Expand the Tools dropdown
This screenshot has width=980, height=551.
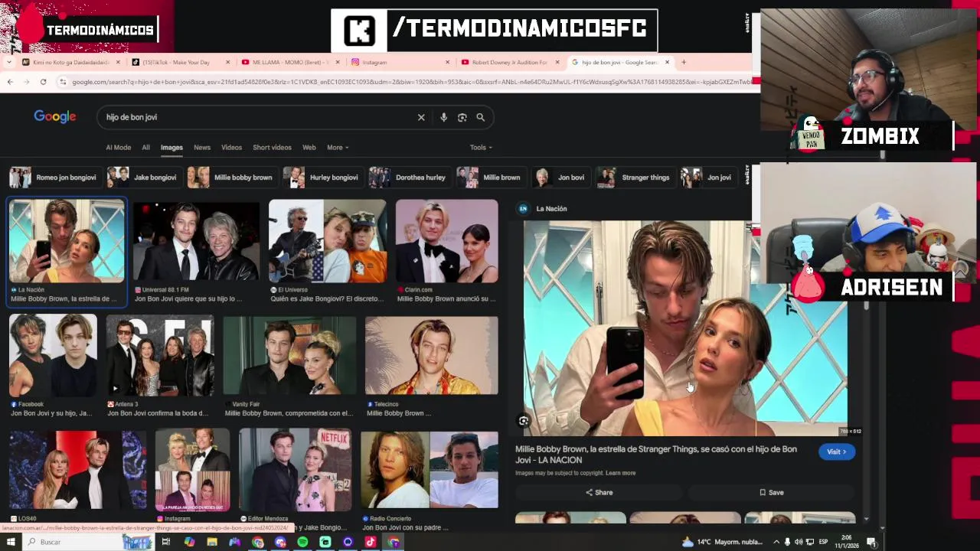coord(481,147)
